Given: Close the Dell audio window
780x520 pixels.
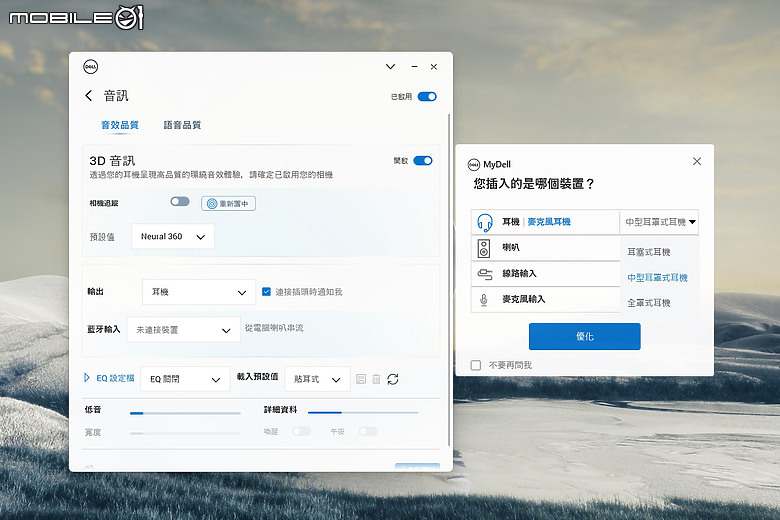Looking at the screenshot, I should 434,67.
